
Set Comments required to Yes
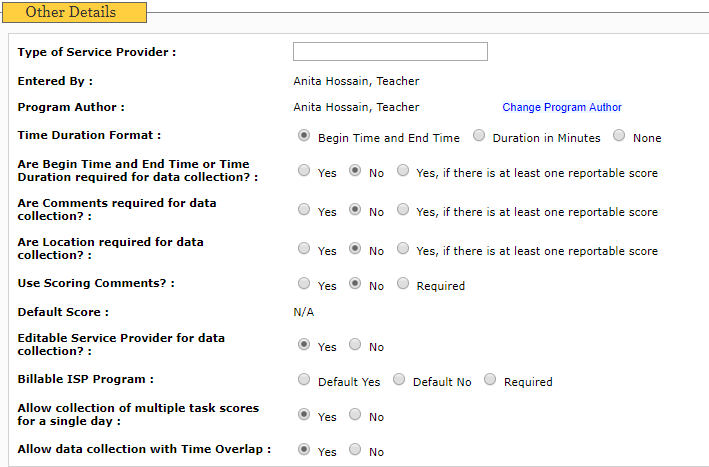pos(304,209)
